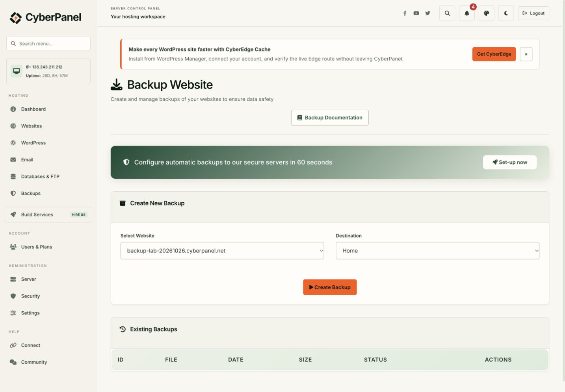
Task: Click the Set-up now button
Action: point(510,162)
